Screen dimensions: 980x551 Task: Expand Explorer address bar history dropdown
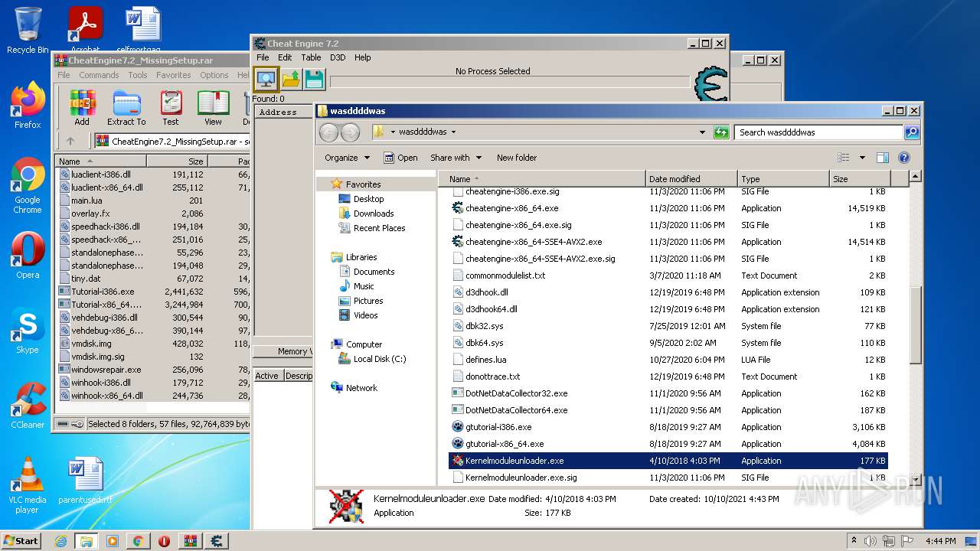[x=702, y=132]
